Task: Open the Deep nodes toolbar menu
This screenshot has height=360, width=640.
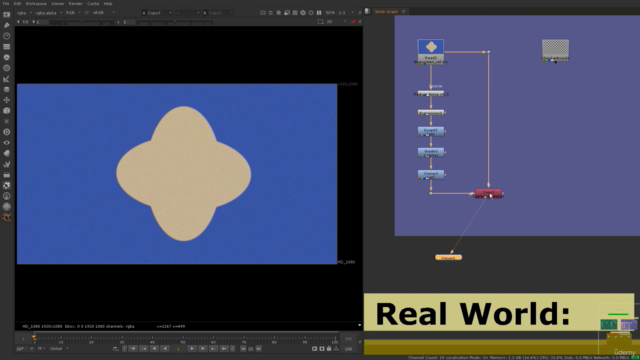Action: point(7,132)
